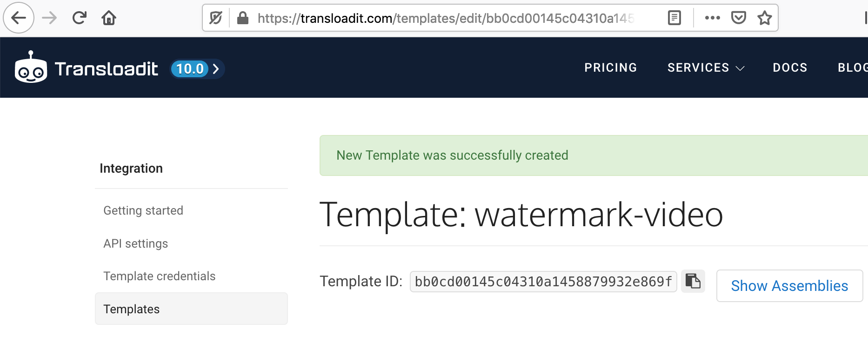Click the Transloadit robot logo
The image size is (868, 337).
coord(31,68)
